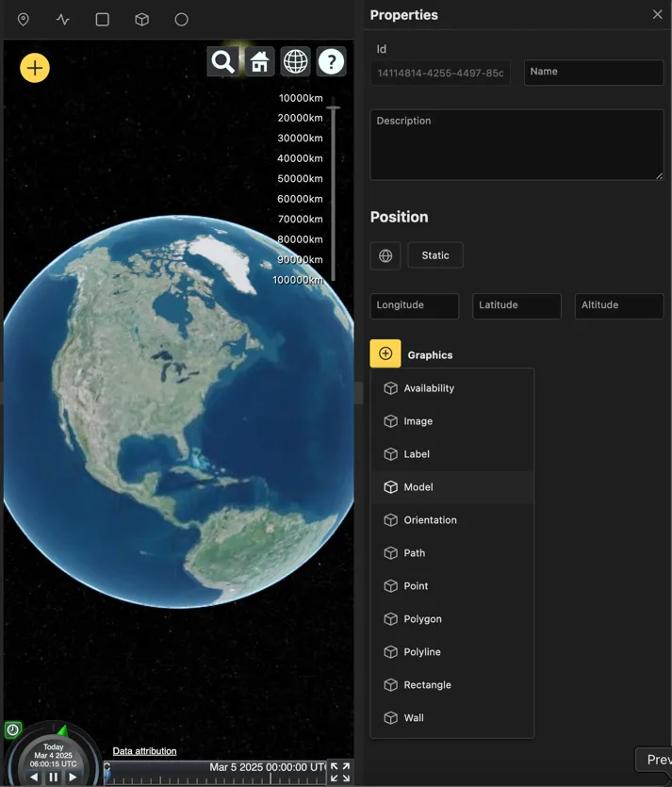Select the location pin tool
This screenshot has width=672, height=787.
24,20
